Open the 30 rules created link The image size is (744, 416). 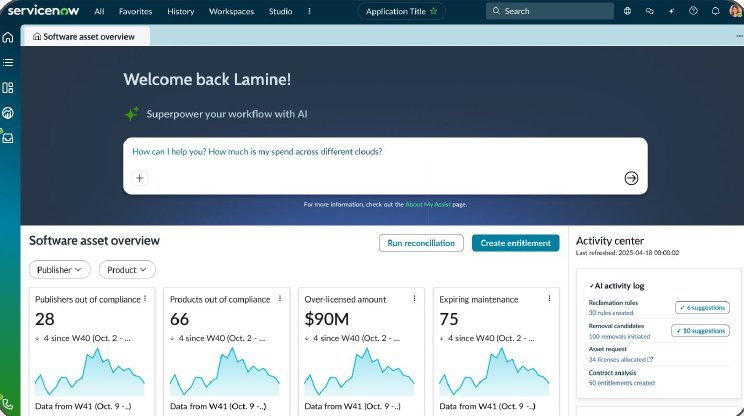(611, 313)
